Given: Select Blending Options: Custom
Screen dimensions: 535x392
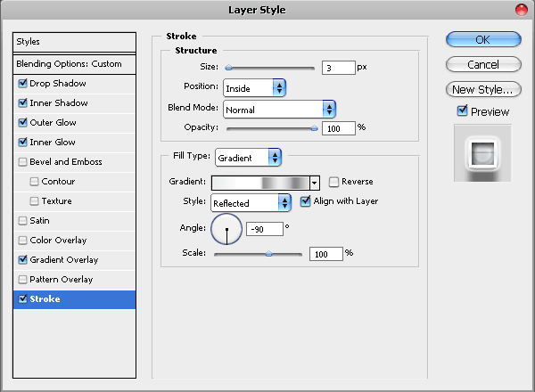Looking at the screenshot, I should (x=74, y=64).
